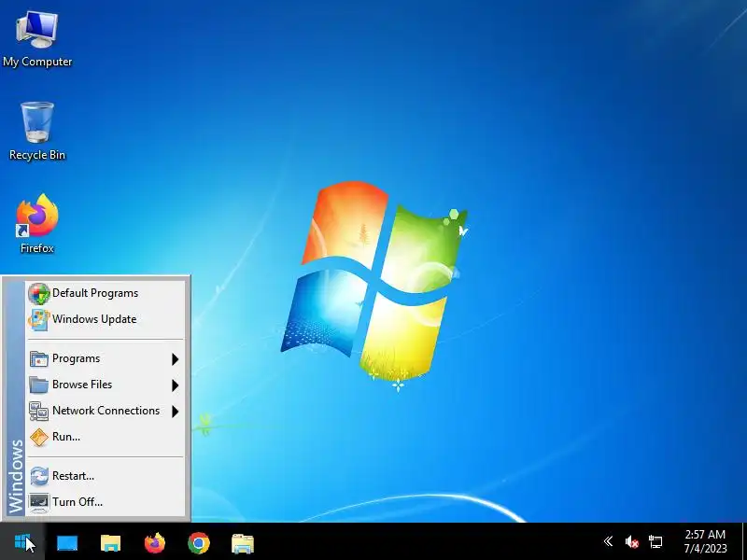This screenshot has width=747, height=560.
Task: Launch Firefox from the desktop shortcut
Action: click(x=37, y=224)
